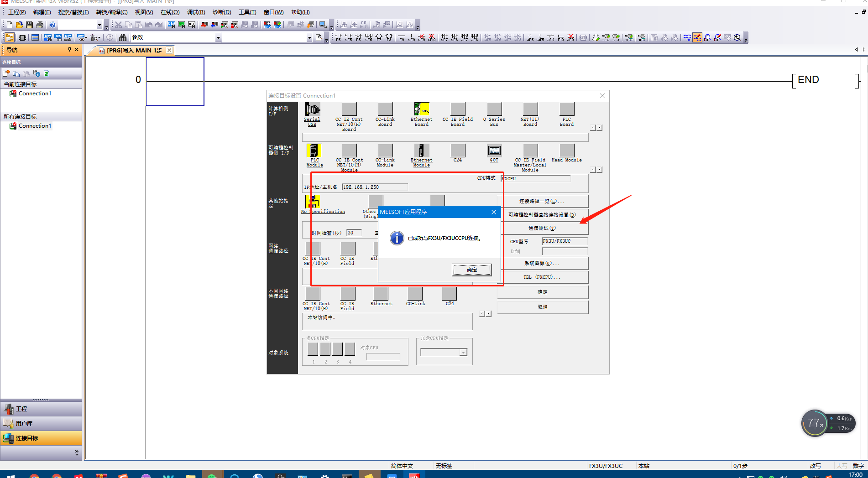Screen dimensions: 868x478
Task: Click the Serial USB interface icon
Action: coord(312,110)
